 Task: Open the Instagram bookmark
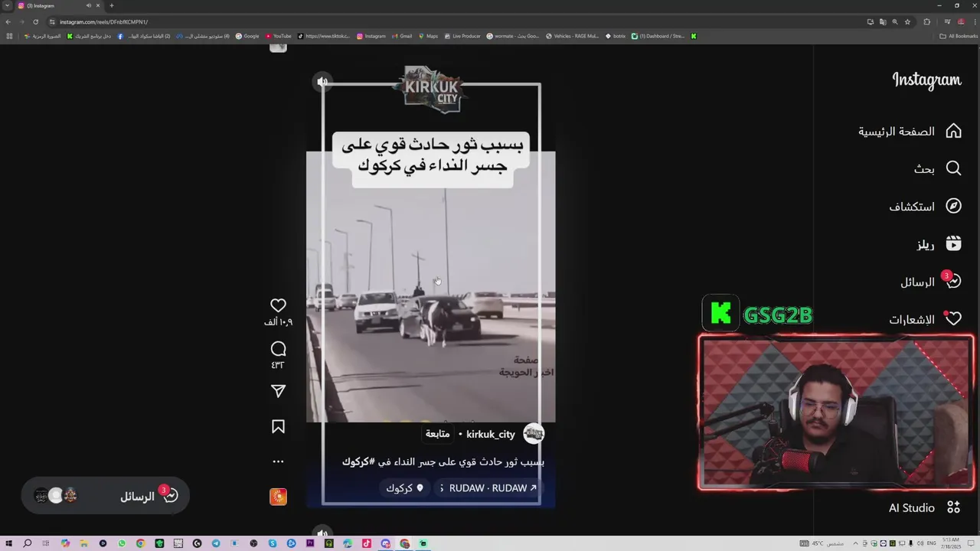point(371,36)
